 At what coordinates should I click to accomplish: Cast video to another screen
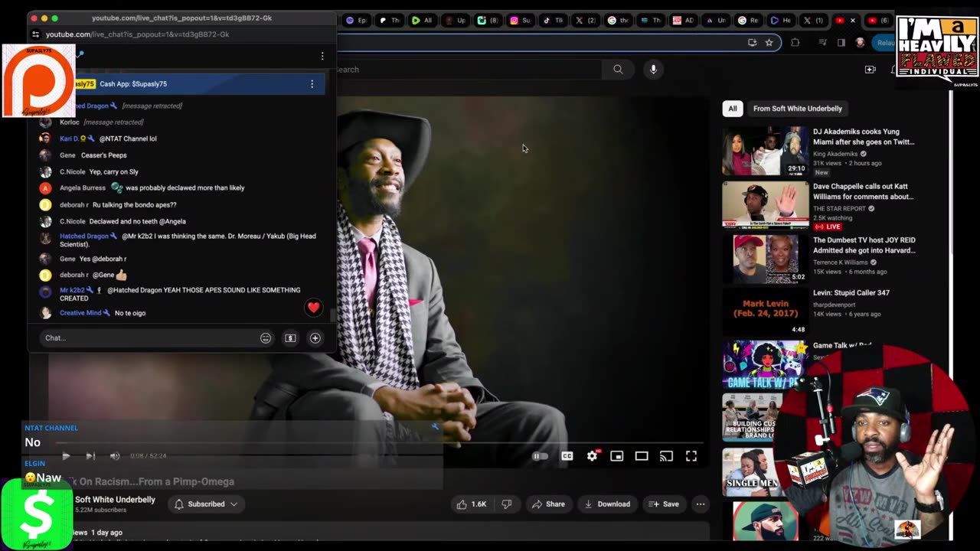tap(666, 456)
